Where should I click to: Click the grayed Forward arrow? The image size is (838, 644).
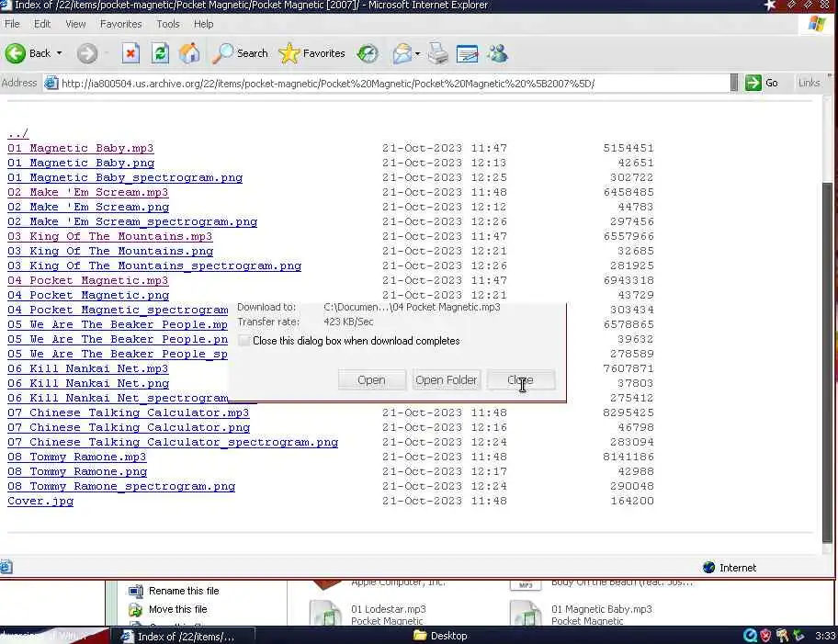(87, 53)
